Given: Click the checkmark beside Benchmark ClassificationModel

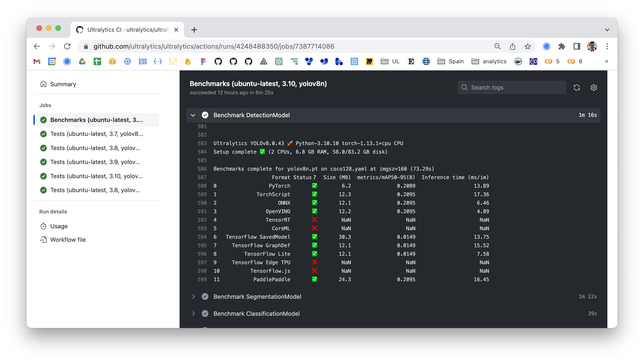Looking at the screenshot, I should (x=205, y=313).
